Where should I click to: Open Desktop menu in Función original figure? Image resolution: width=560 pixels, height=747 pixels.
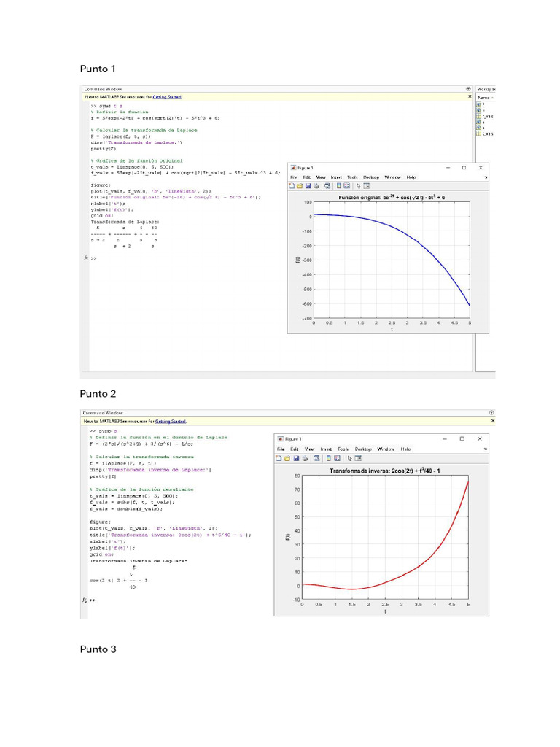[x=371, y=177]
